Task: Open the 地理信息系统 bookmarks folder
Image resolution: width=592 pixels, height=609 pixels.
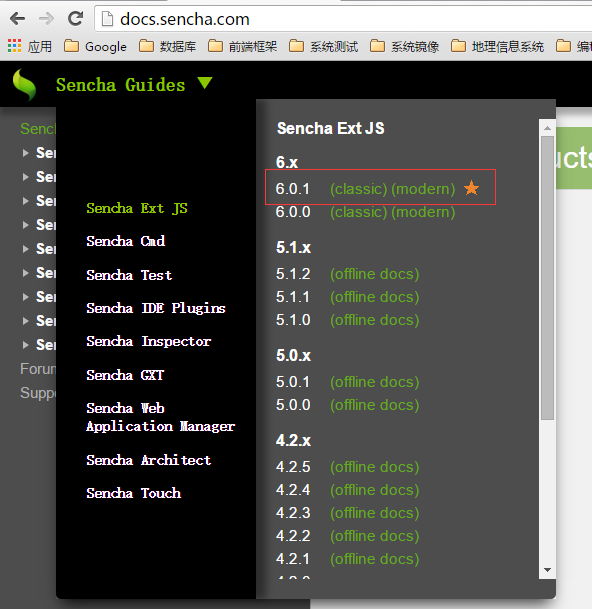Action: [498, 47]
